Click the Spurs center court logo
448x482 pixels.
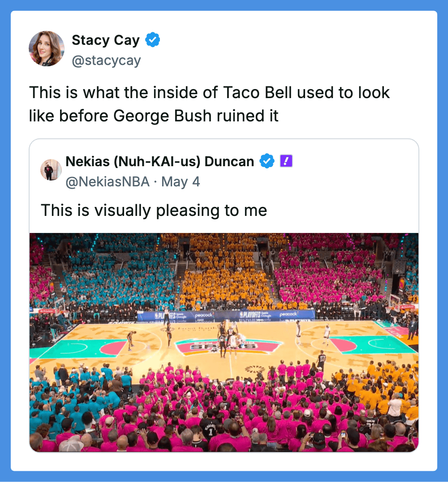coord(228,347)
